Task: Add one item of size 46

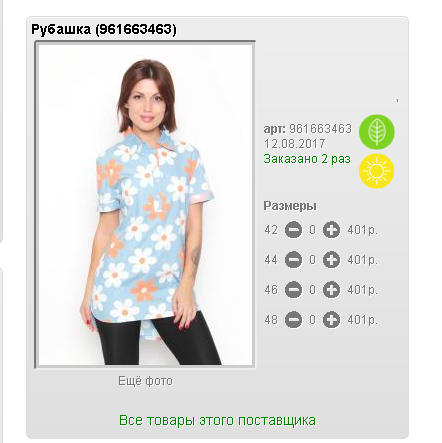Action: (x=331, y=290)
